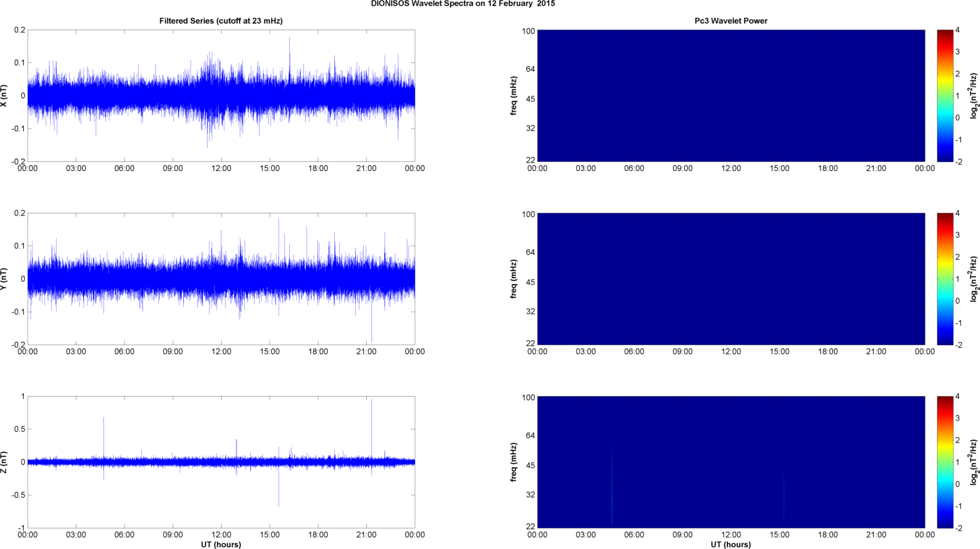
Task: Click the color bar next to Y spectrogram
Action: [945, 279]
